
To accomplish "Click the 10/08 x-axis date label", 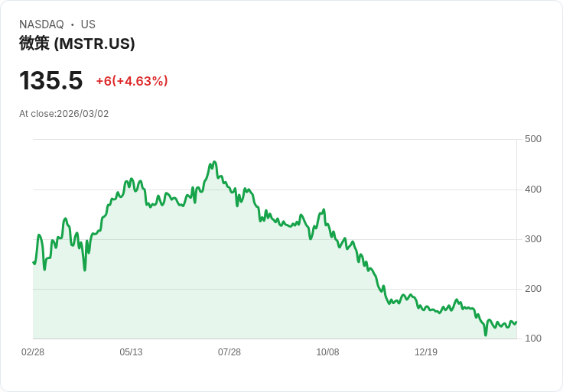I will [x=327, y=352].
